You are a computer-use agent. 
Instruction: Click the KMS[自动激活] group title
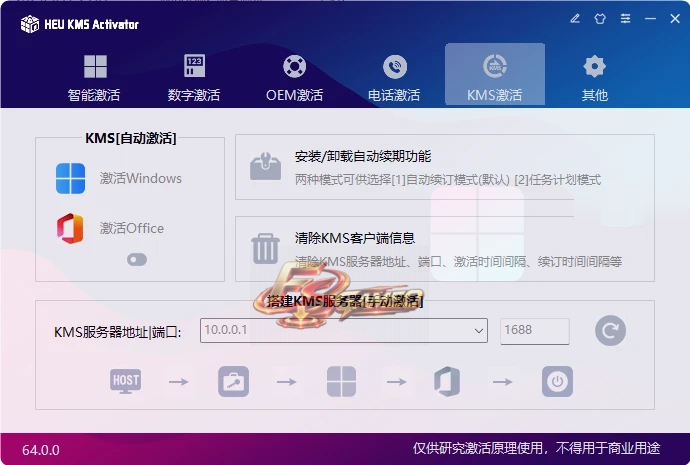131,138
